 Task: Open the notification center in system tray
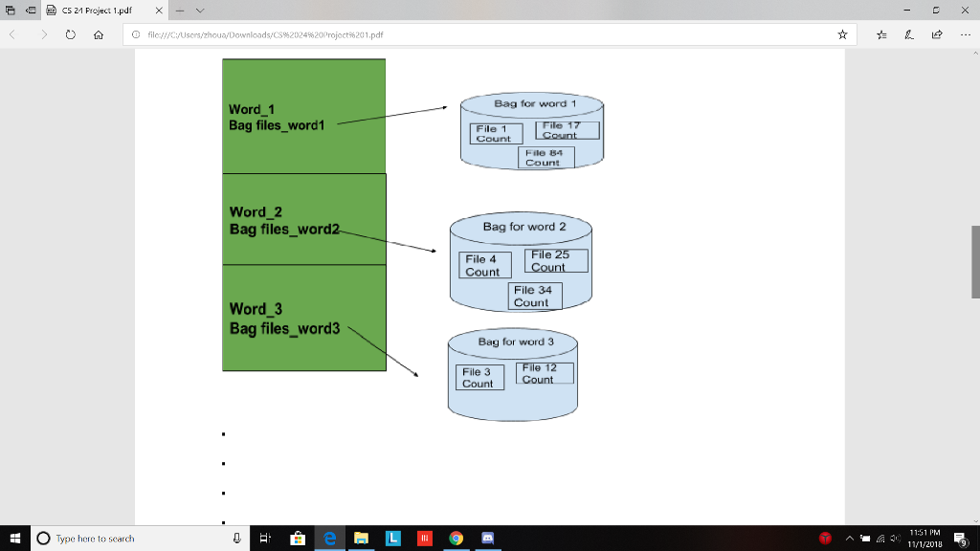tap(960, 539)
